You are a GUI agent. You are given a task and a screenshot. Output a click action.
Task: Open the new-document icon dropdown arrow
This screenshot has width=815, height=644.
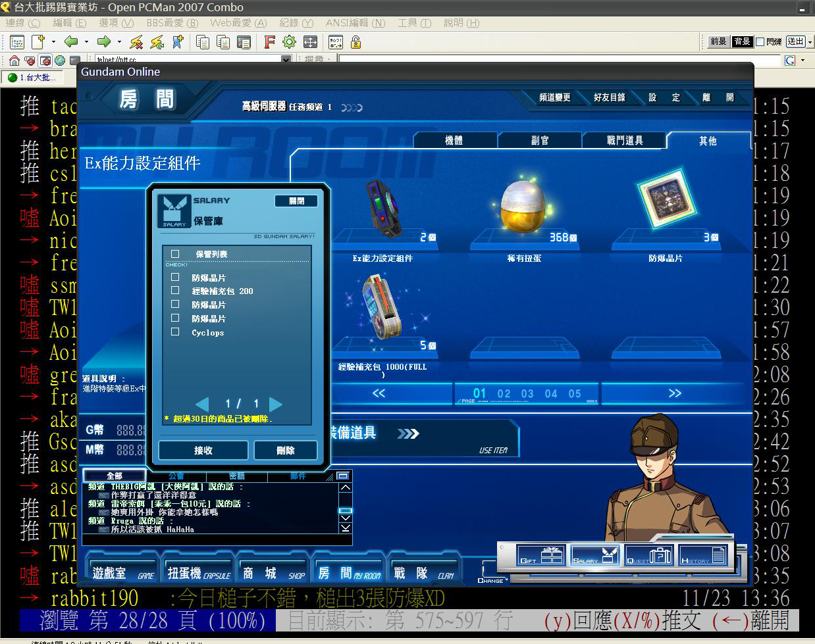coord(53,42)
